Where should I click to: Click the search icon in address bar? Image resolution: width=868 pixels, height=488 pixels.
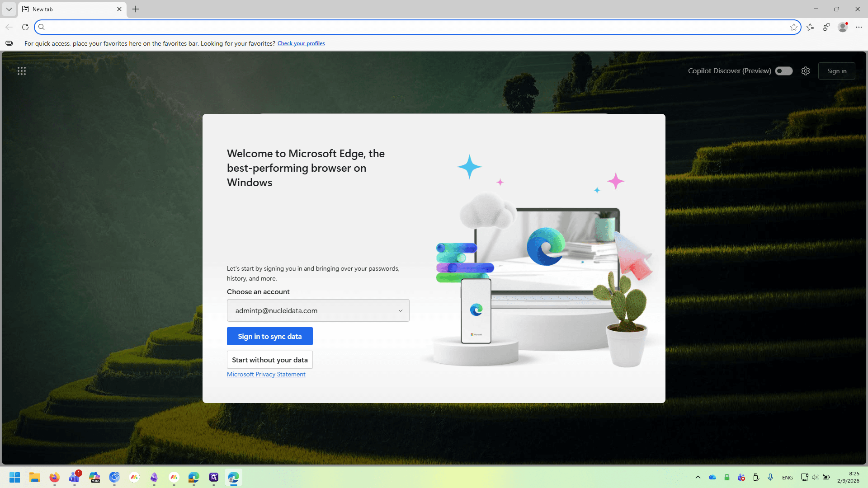point(42,27)
